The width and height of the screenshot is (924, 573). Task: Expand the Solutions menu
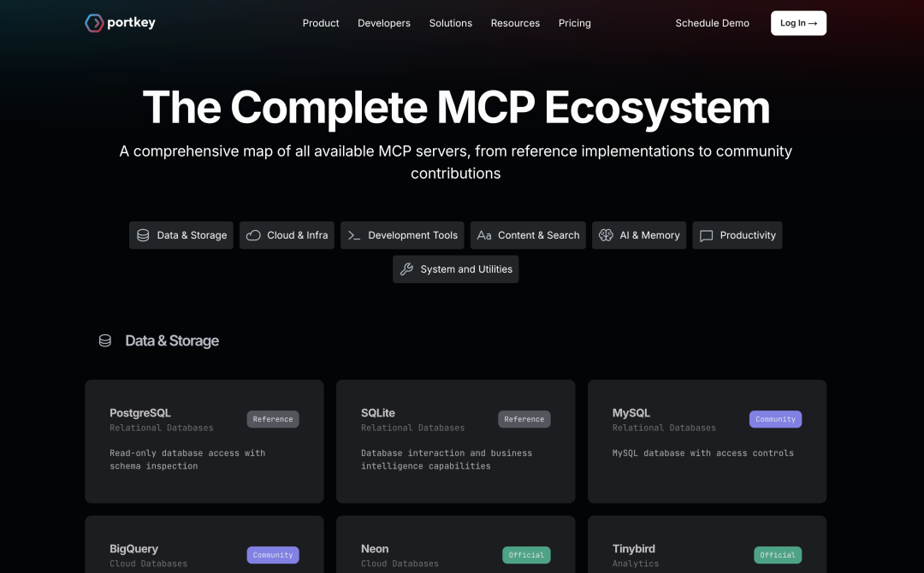click(451, 23)
